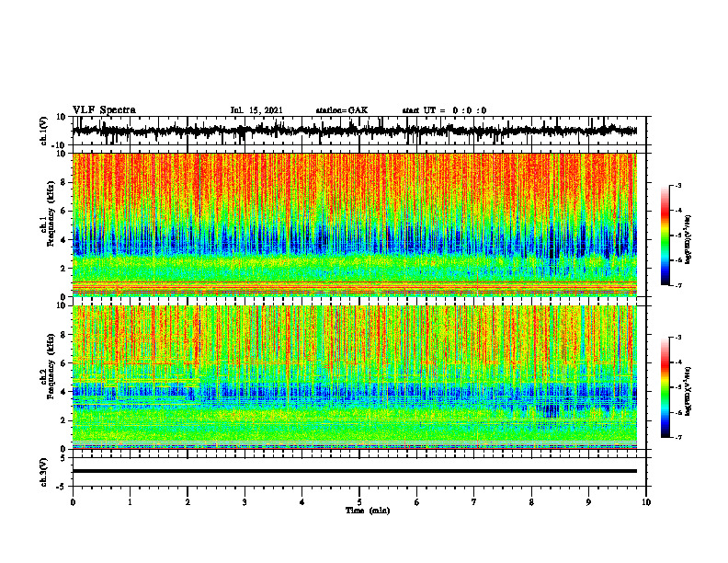Click inside the ch.1 spectrogram panel
Screen dimensions: 728x563
354,224
